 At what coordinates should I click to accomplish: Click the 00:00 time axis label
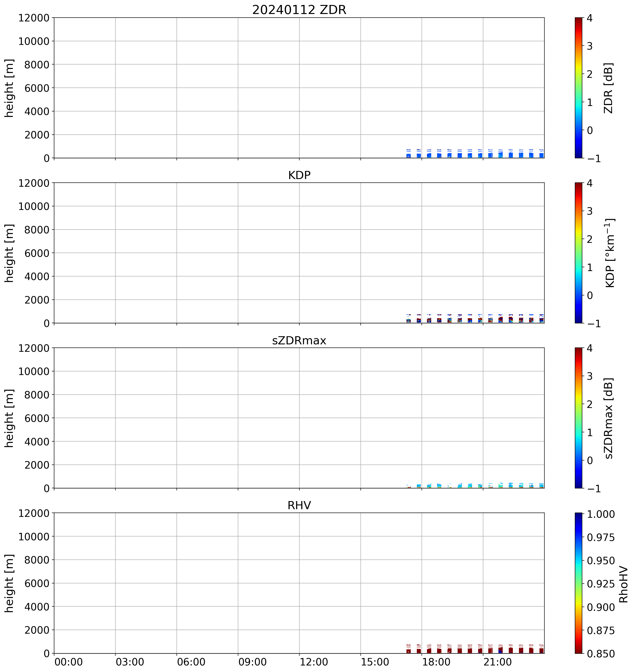pos(69,662)
